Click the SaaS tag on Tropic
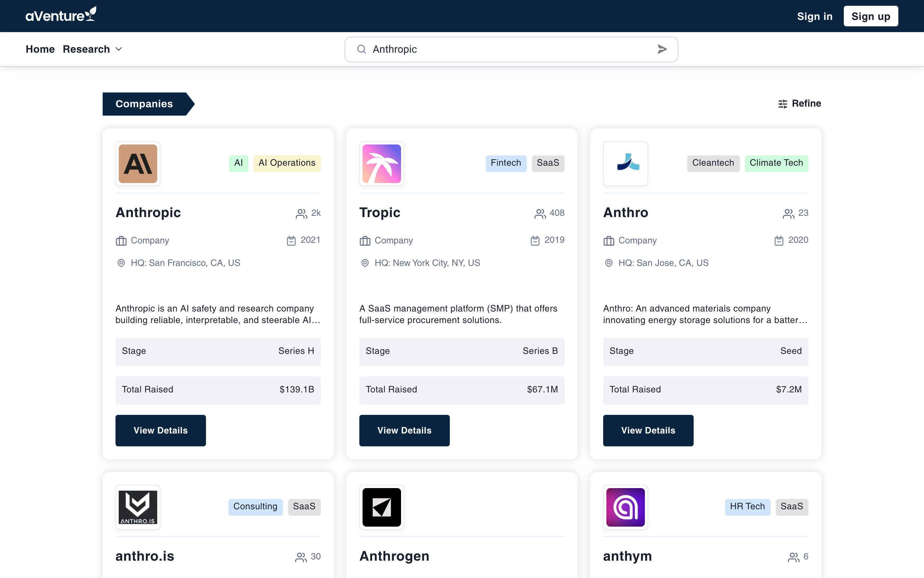924x578 pixels. click(x=548, y=163)
